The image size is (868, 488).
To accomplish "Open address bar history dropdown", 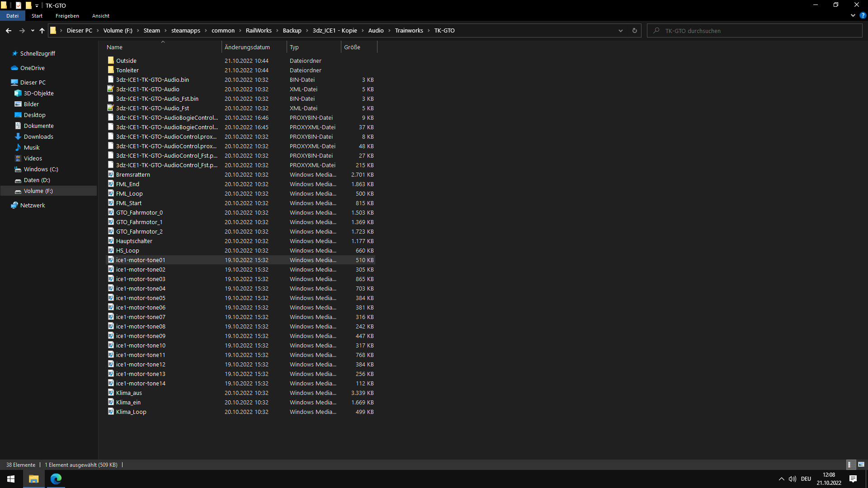I will click(621, 31).
